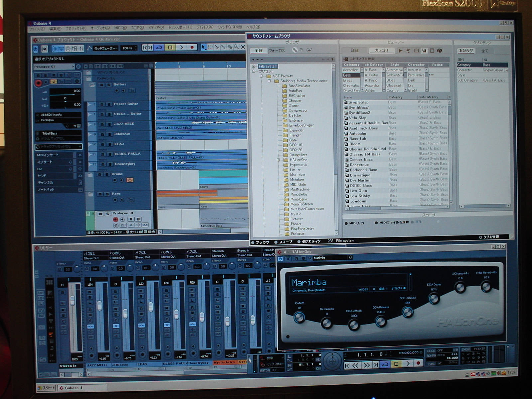Image resolution: width=532 pixels, height=399 pixels.
Task: Select the Mute X tool
Action: [x=243, y=48]
